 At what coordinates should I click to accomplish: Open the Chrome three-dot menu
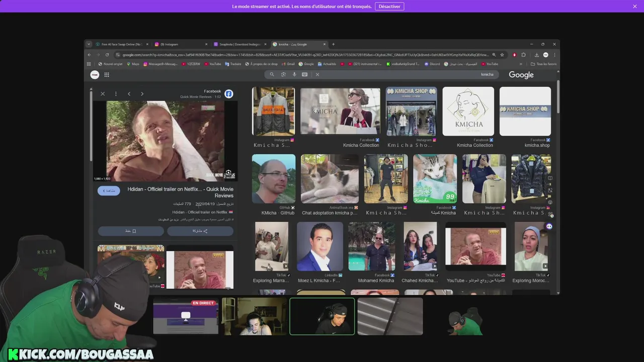[554, 55]
